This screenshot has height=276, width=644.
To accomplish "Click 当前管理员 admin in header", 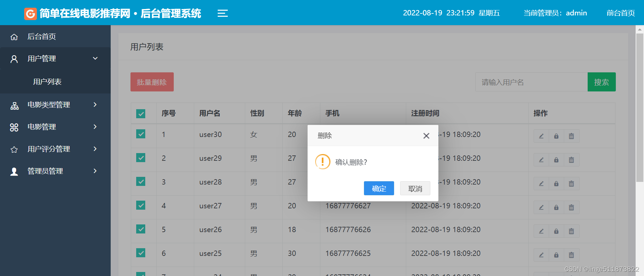I will pyautogui.click(x=555, y=13).
